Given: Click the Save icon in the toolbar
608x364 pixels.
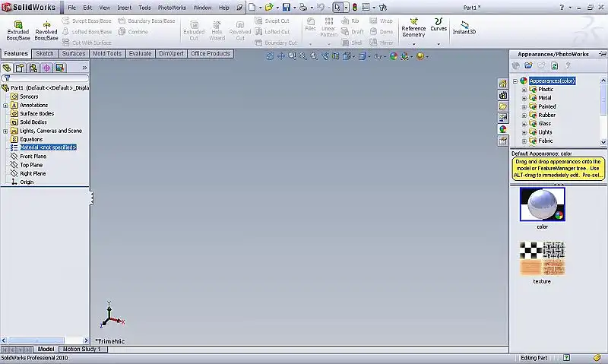Looking at the screenshot, I should 286,7.
